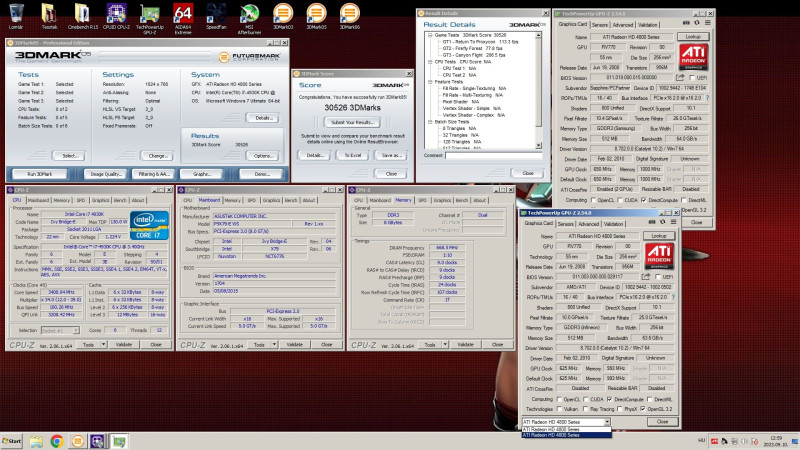The image size is (800, 450).
Task: Open the Graphics tab in right CPU-Z window
Action: [442, 201]
